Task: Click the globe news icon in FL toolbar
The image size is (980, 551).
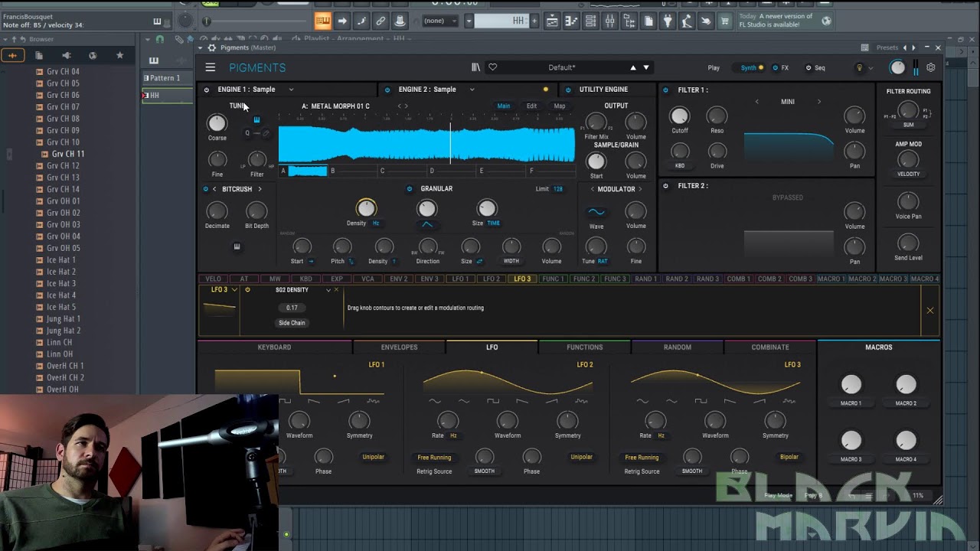Action: click(x=826, y=21)
